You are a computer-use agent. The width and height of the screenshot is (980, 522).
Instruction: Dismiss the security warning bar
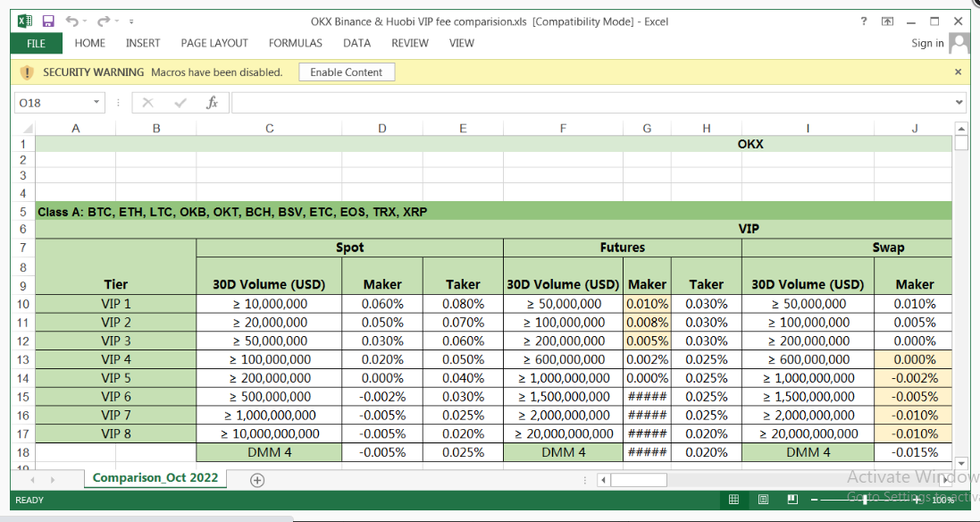click(x=959, y=72)
